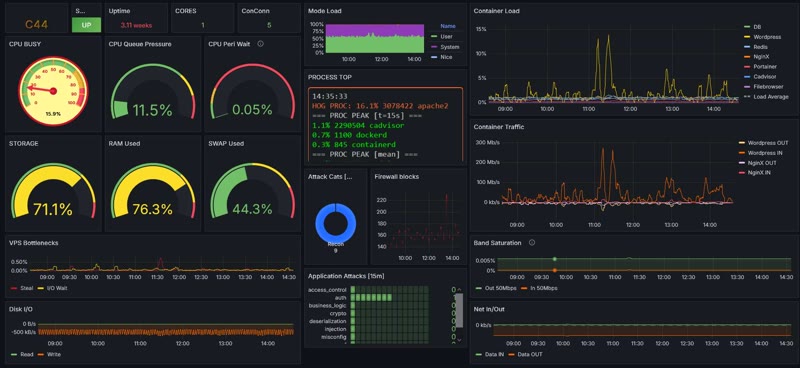Sort Mode Load legend by Name header
This screenshot has height=368, width=800.
coord(447,26)
